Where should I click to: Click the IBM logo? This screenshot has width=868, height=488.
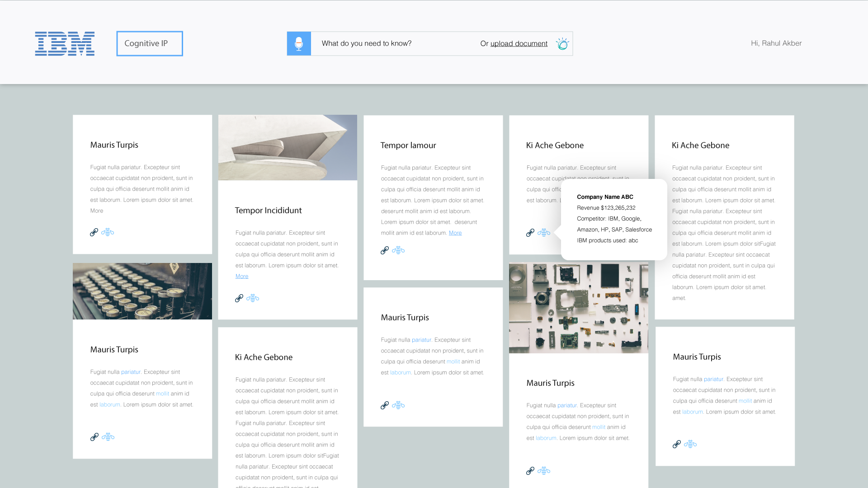65,43
